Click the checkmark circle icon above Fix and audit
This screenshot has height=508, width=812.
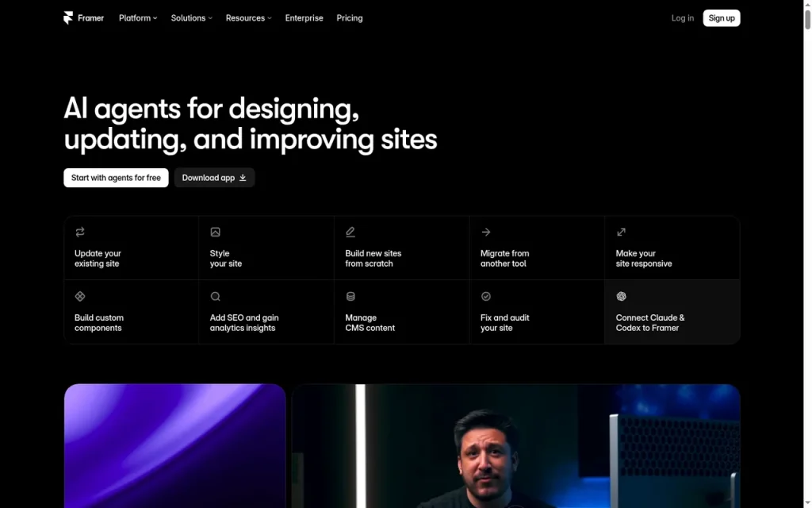[x=486, y=296]
